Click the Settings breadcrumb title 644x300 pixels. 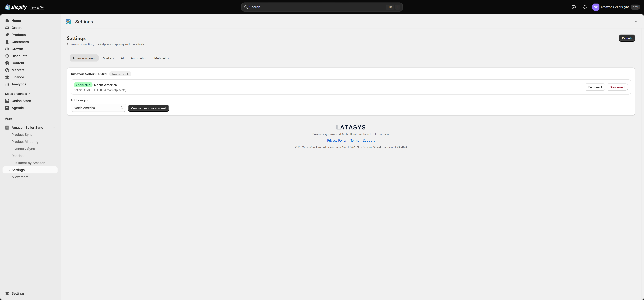point(84,22)
